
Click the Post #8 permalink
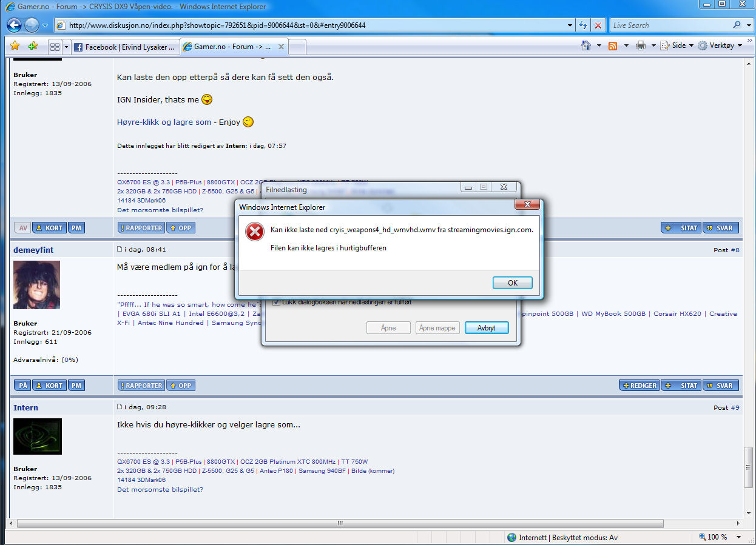726,250
